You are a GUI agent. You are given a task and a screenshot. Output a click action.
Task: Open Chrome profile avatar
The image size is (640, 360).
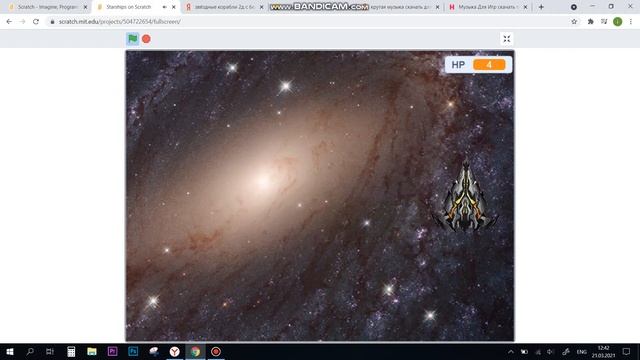[x=618, y=22]
